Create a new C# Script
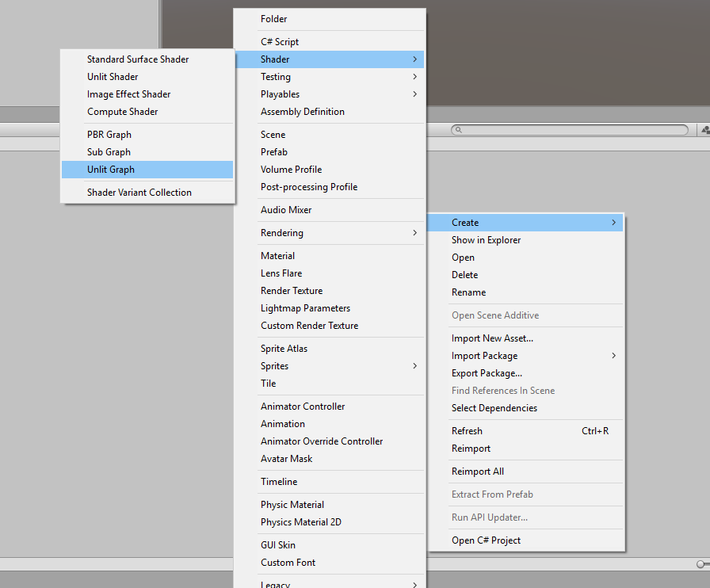This screenshot has width=710, height=588. pyautogui.click(x=280, y=42)
